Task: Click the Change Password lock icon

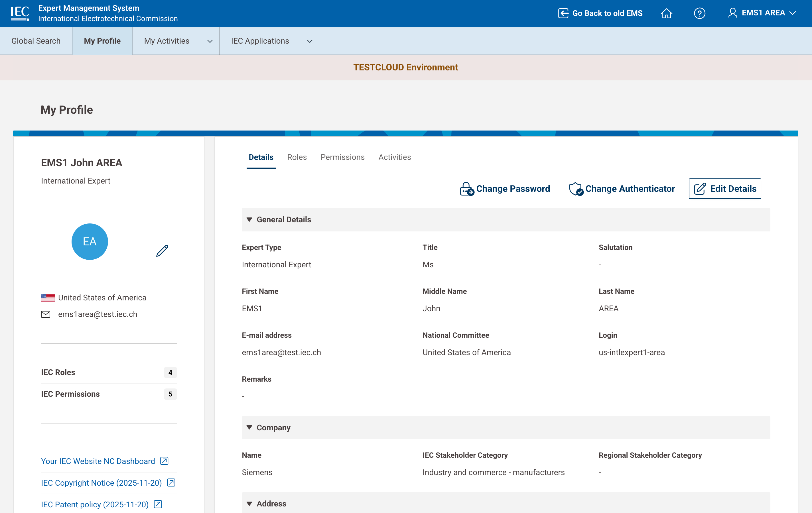Action: click(467, 189)
